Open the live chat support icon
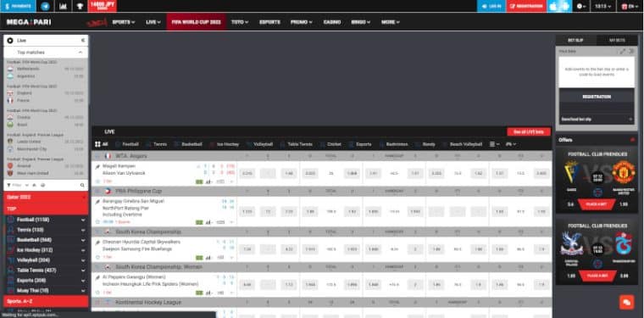The image size is (644, 318). (x=627, y=302)
